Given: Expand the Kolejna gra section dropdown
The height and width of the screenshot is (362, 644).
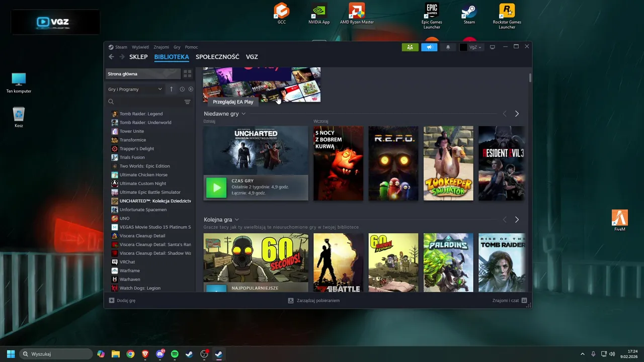Looking at the screenshot, I should pyautogui.click(x=237, y=220).
